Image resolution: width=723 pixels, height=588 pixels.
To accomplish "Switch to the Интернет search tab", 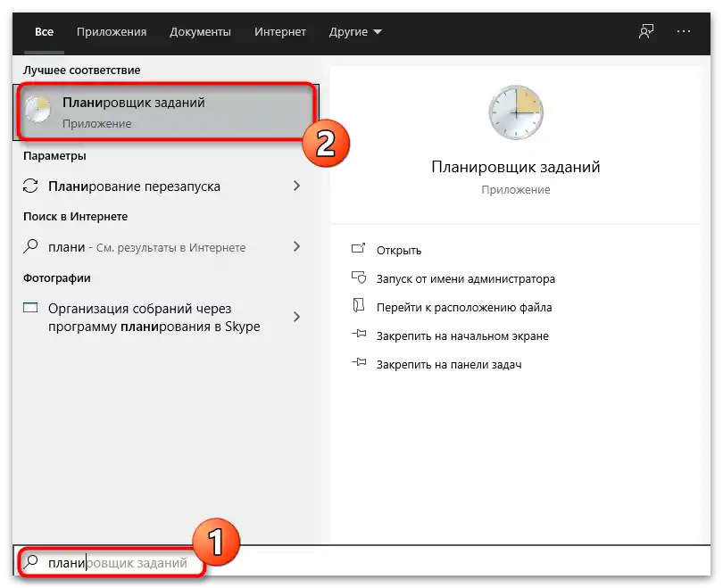I will tap(280, 32).
